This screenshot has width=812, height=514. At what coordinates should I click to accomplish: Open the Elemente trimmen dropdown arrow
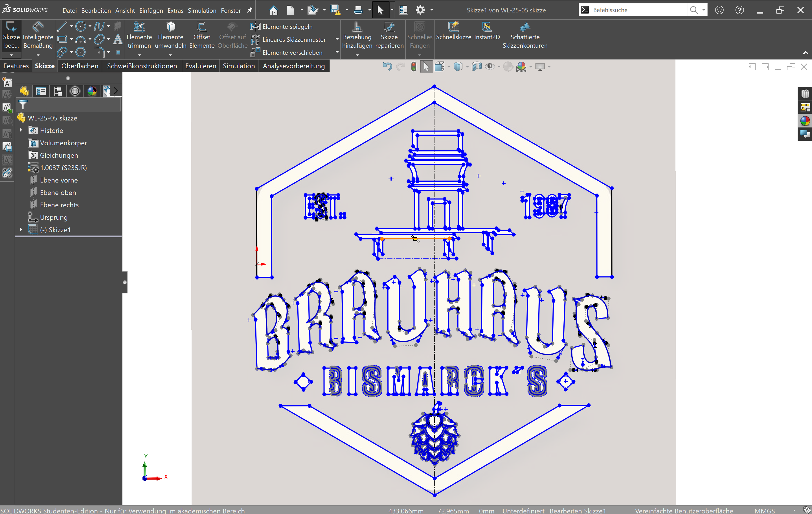coord(139,55)
